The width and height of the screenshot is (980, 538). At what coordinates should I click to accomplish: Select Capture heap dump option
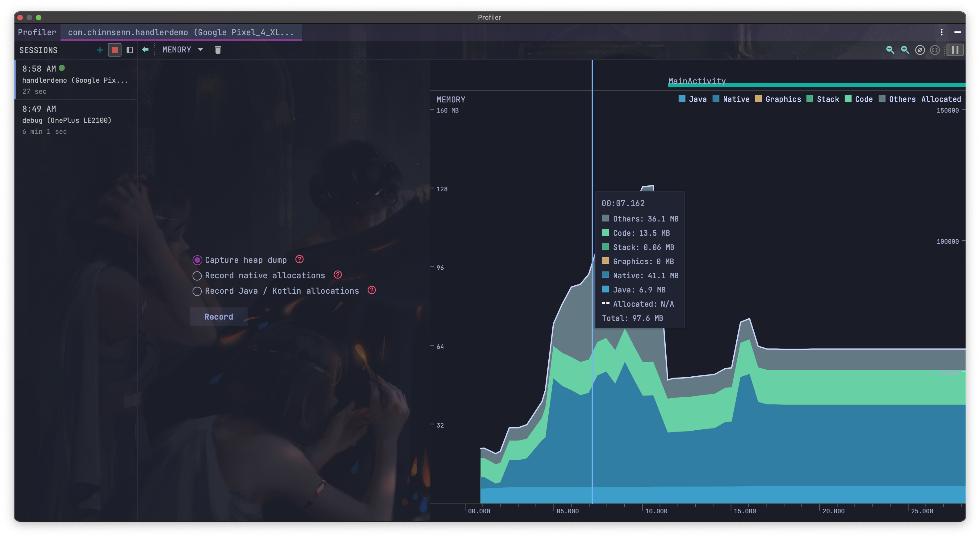197,260
